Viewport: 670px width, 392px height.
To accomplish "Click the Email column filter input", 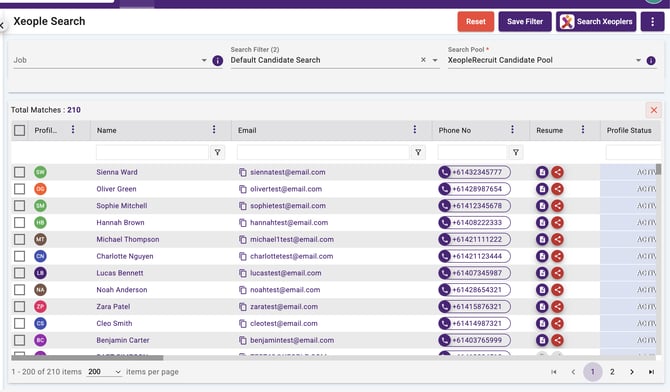I will [323, 152].
